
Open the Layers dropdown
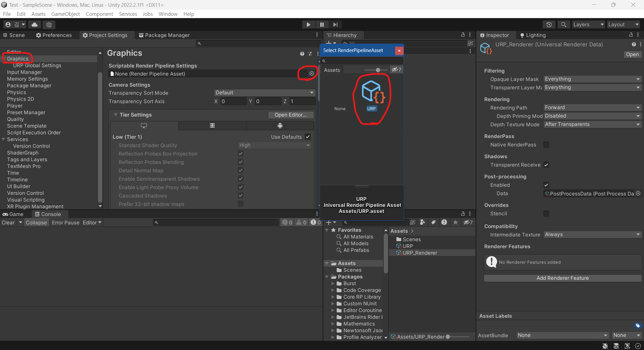[588, 25]
